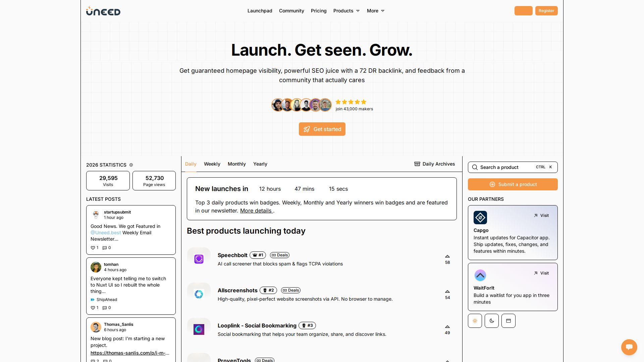The width and height of the screenshot is (644, 362).
Task: Upvote the Speechbolt product
Action: (x=447, y=256)
